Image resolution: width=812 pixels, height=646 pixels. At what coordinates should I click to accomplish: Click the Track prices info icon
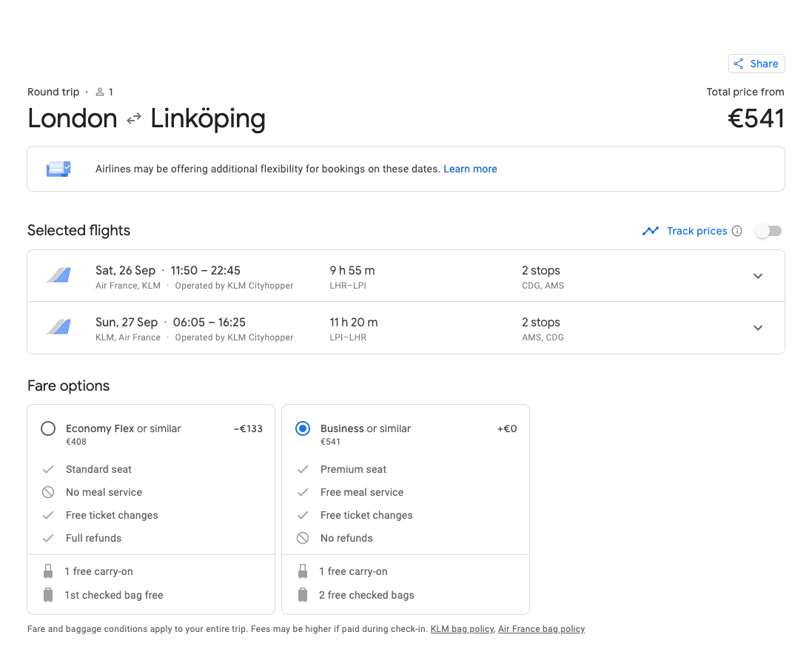737,231
